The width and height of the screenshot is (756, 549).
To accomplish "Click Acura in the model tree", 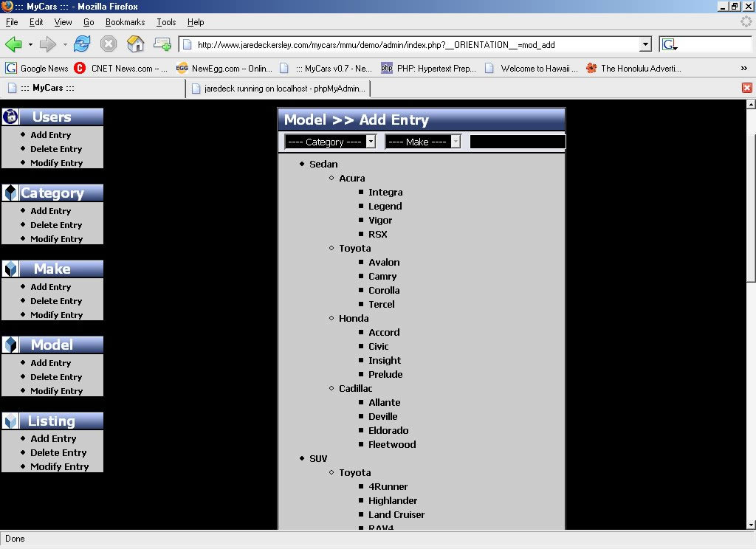I will 352,179.
